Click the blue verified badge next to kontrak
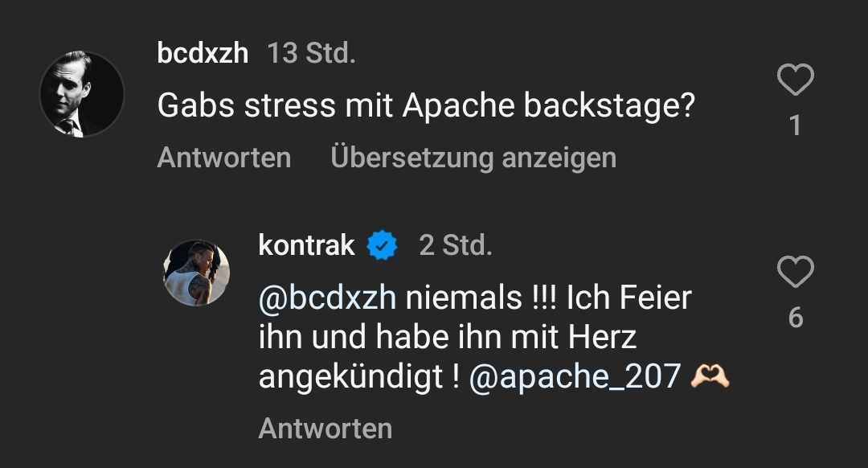Viewport: 868px width, 468px height. [x=383, y=245]
